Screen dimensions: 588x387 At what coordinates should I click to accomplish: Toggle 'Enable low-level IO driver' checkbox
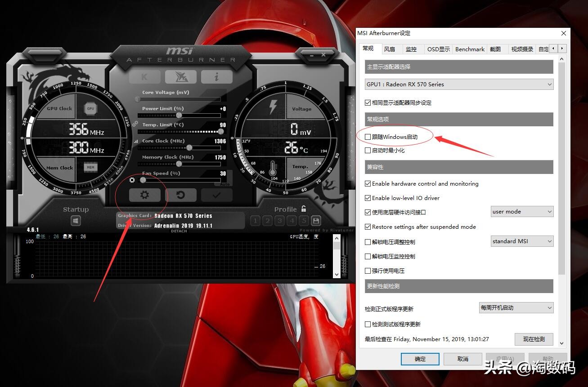[368, 198]
